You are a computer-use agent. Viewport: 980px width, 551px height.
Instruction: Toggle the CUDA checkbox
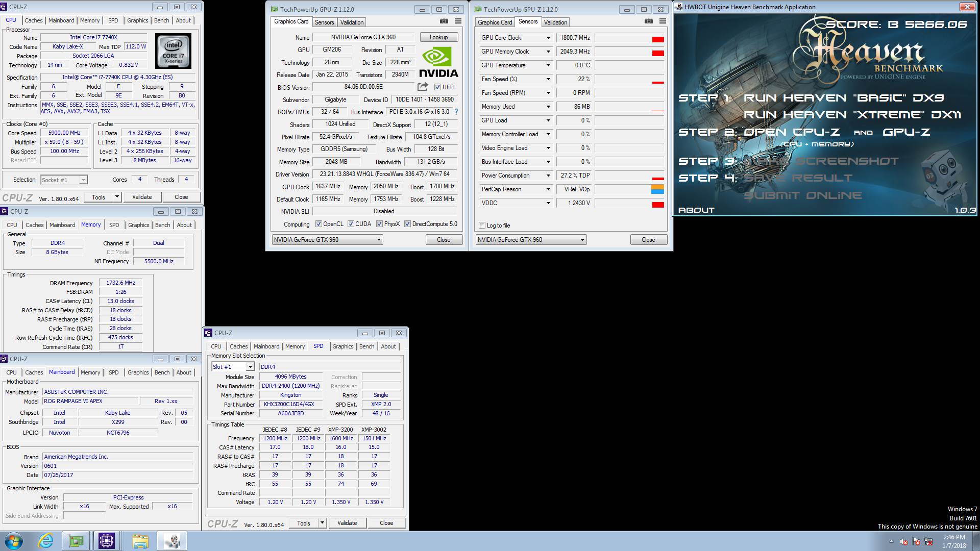click(351, 224)
